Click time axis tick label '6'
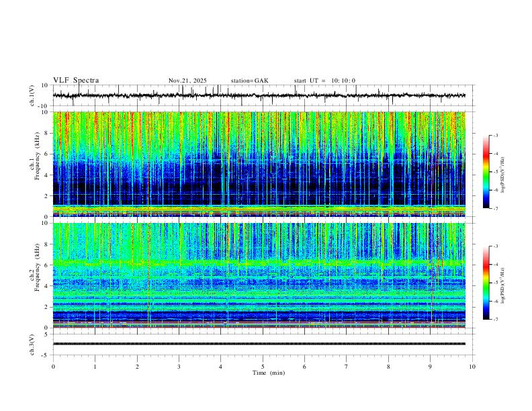Screen dimensions: 532x411 305,367
